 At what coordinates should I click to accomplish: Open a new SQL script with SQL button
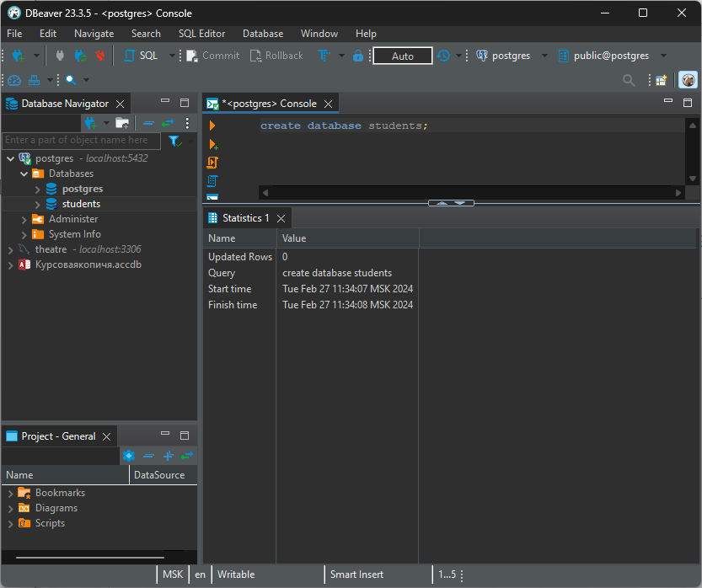pyautogui.click(x=141, y=56)
